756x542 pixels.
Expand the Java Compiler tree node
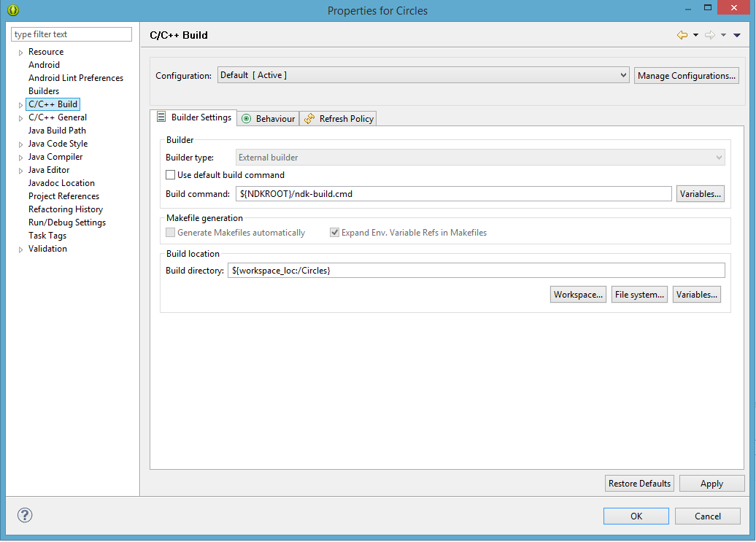[20, 157]
